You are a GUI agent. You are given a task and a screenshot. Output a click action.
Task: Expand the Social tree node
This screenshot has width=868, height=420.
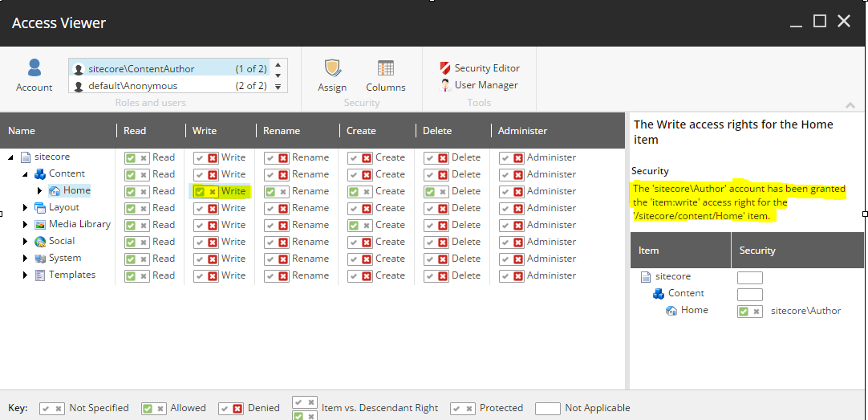click(26, 242)
